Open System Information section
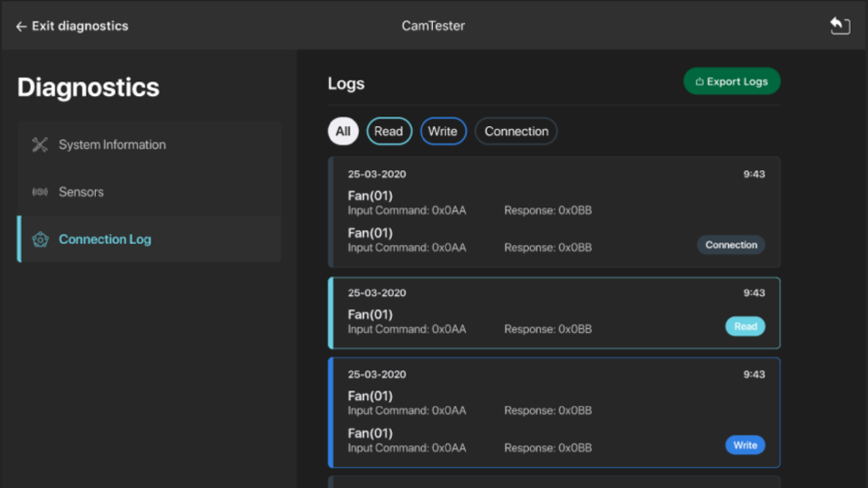 click(x=149, y=144)
